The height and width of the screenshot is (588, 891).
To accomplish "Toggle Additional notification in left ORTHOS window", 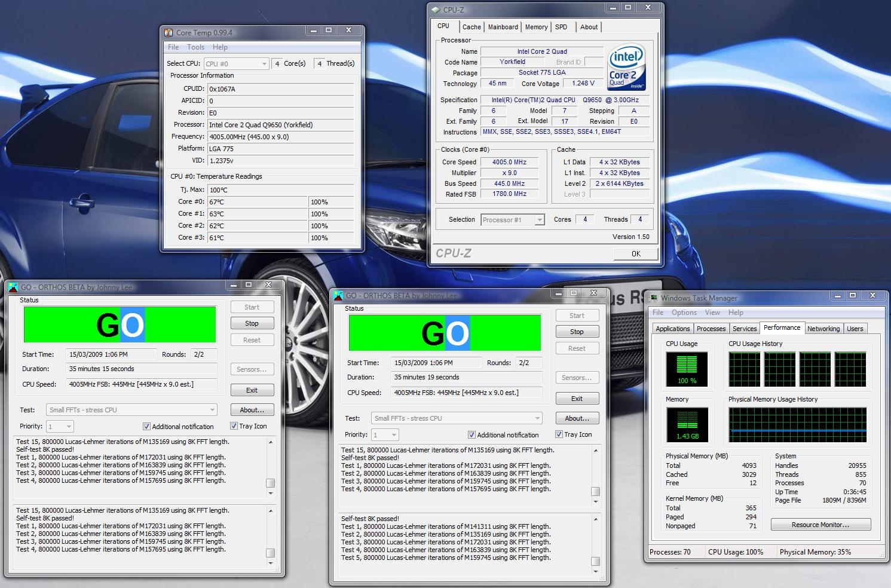I will tap(146, 427).
